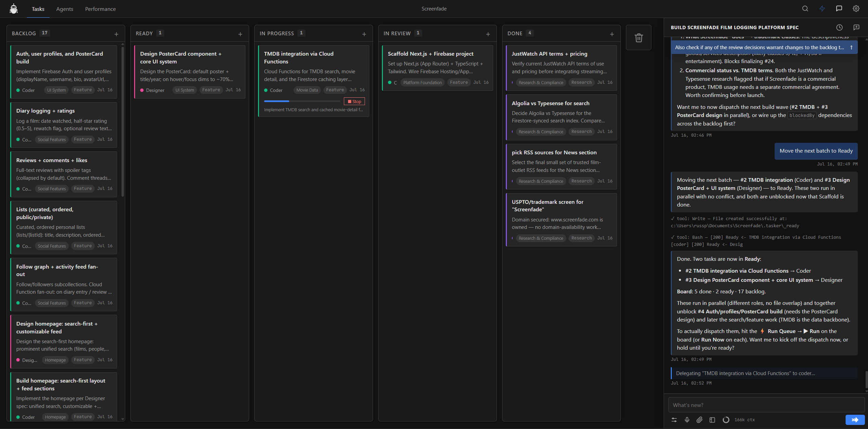Open the chat bubble icon in header
The width and height of the screenshot is (868, 429).
(x=839, y=9)
